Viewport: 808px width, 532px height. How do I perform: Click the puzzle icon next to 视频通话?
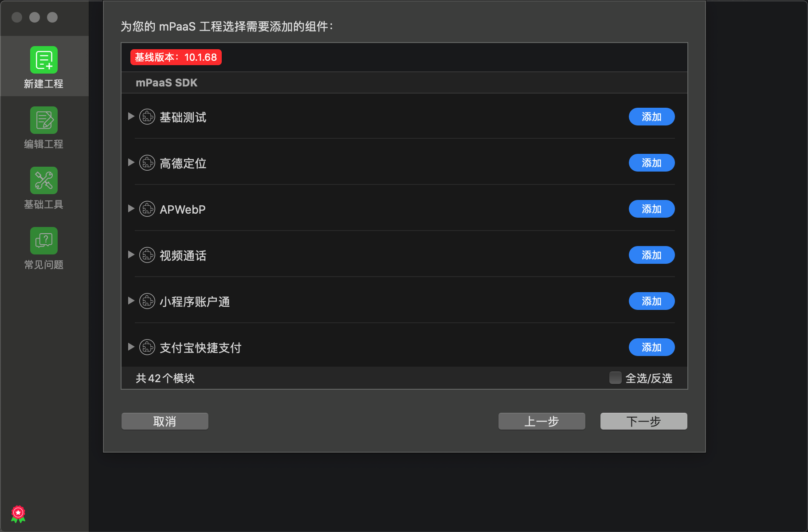pyautogui.click(x=147, y=255)
